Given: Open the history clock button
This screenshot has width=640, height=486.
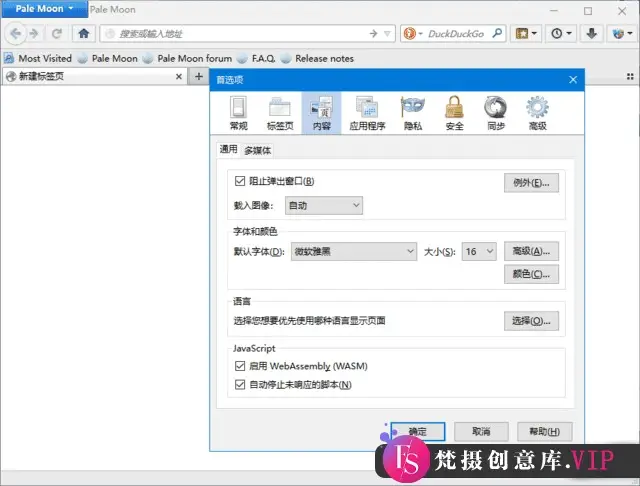Looking at the screenshot, I should [x=561, y=33].
